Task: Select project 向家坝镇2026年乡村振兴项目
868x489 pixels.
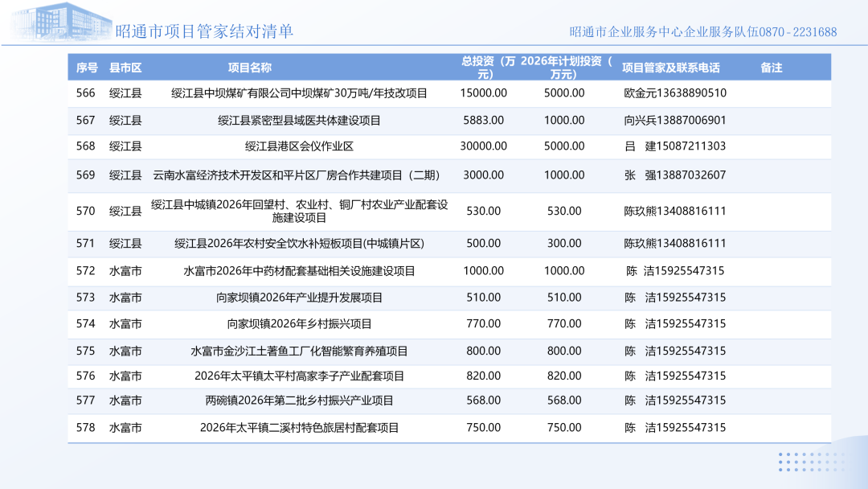Action: (x=299, y=323)
